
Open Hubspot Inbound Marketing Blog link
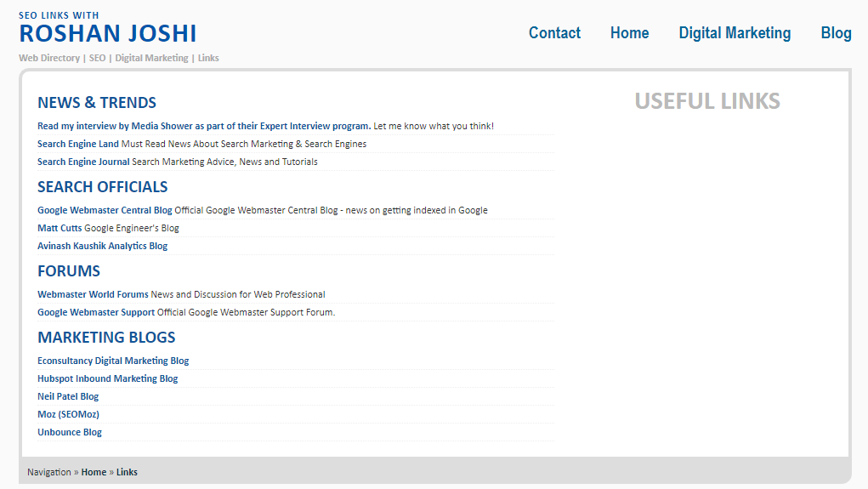(x=107, y=378)
